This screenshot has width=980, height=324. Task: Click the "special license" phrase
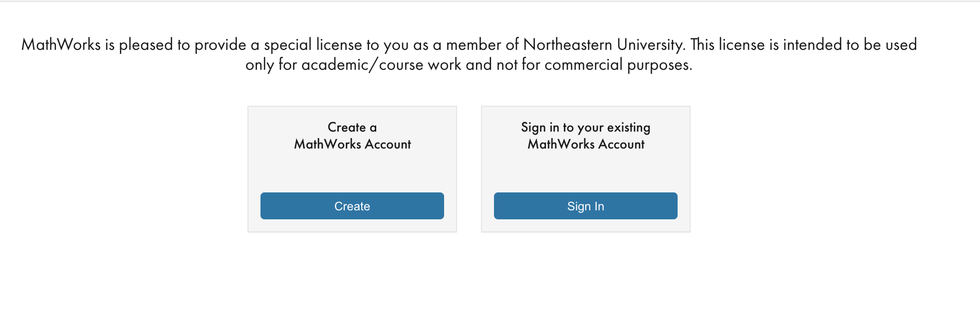(313, 45)
